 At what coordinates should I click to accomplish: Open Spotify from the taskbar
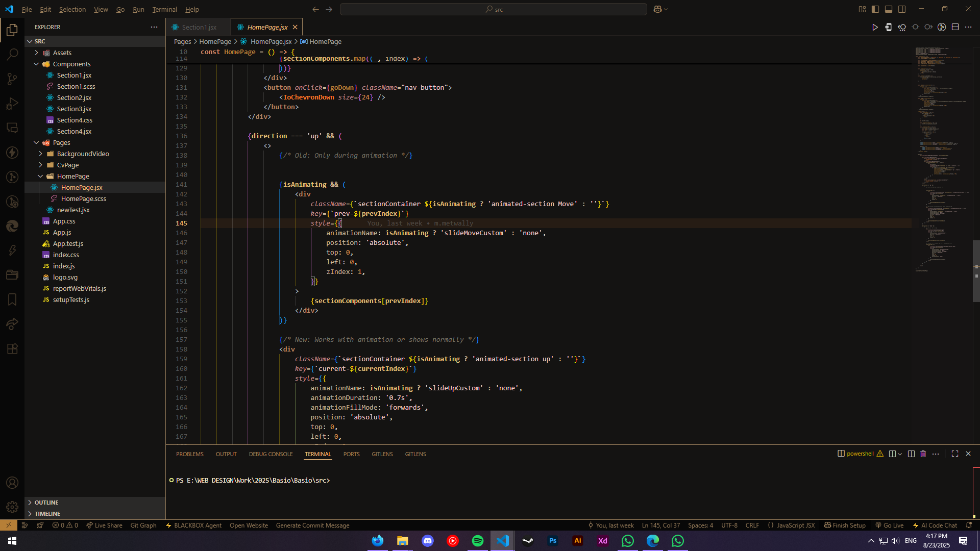[478, 541]
